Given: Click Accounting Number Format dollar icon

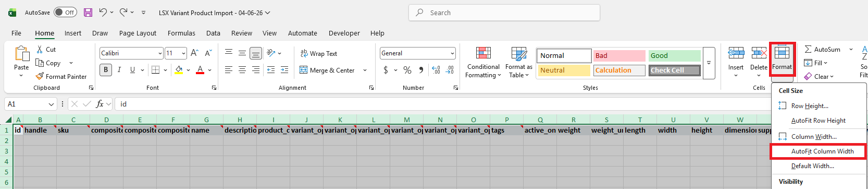Looking at the screenshot, I should (x=386, y=70).
